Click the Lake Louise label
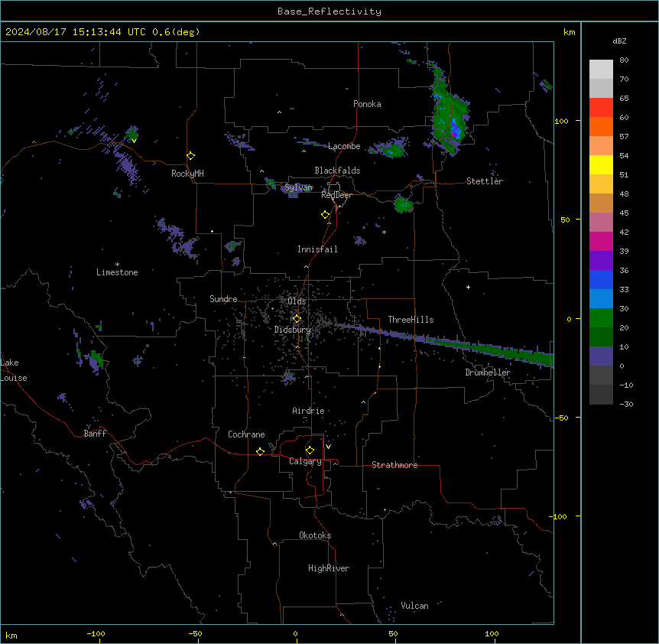The height and width of the screenshot is (644, 659). coord(14,370)
